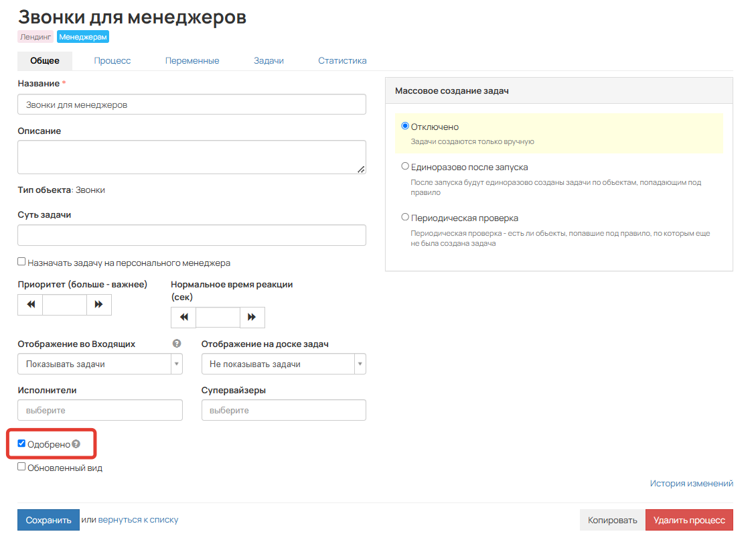Click inside the Суть задачи field
Viewport: 756px width, 544px height.
tap(191, 235)
